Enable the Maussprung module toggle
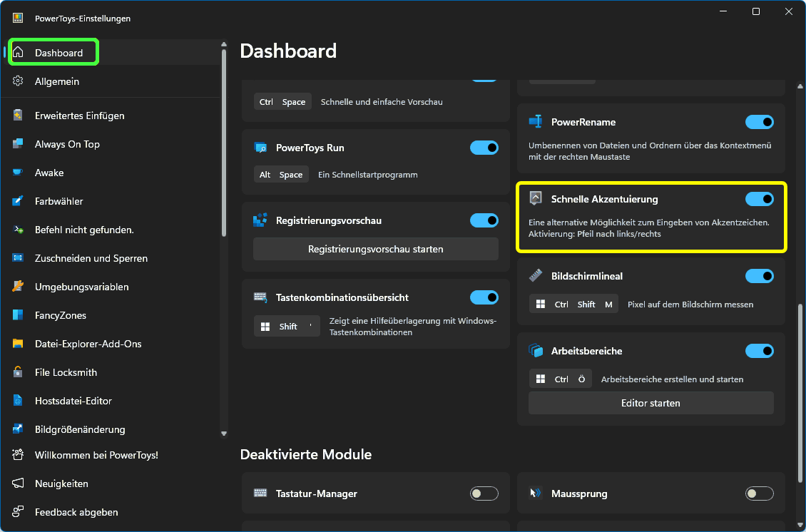 (759, 493)
